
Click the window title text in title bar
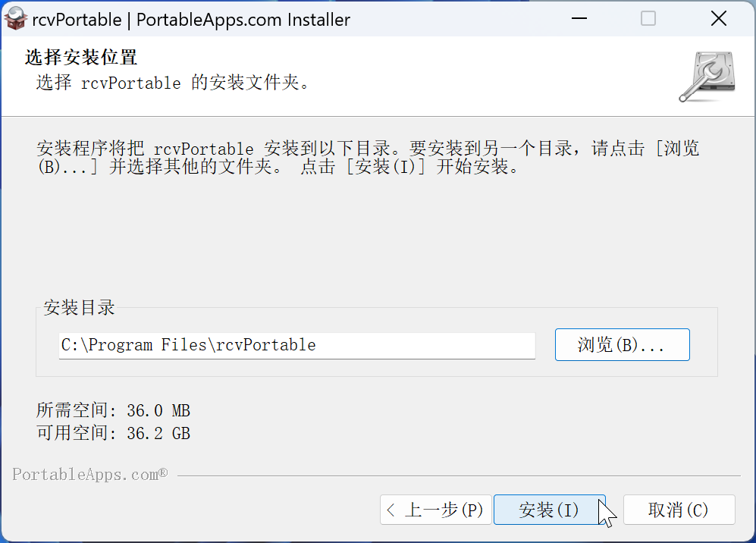[191, 20]
